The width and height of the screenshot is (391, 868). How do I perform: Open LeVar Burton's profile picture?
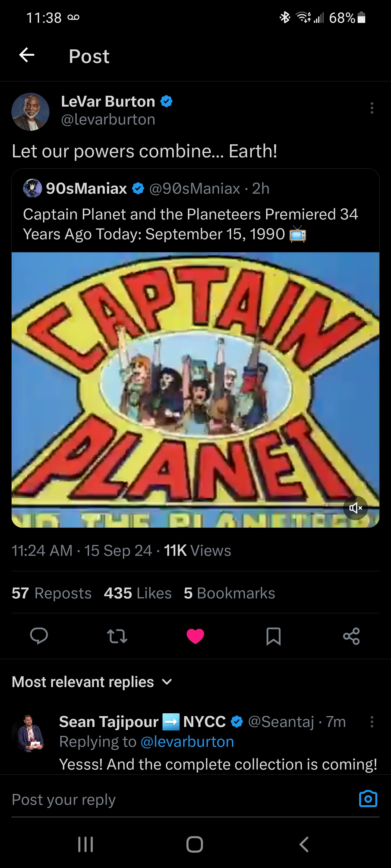click(x=30, y=112)
